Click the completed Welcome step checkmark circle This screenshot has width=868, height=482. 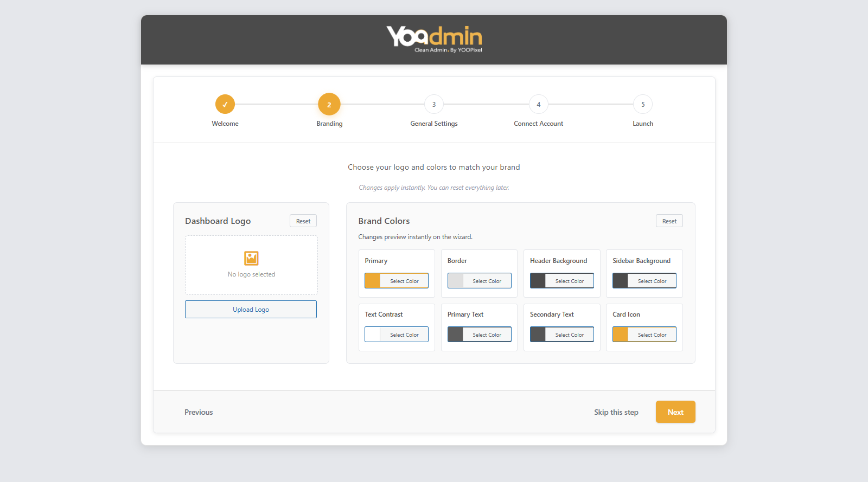tap(225, 104)
